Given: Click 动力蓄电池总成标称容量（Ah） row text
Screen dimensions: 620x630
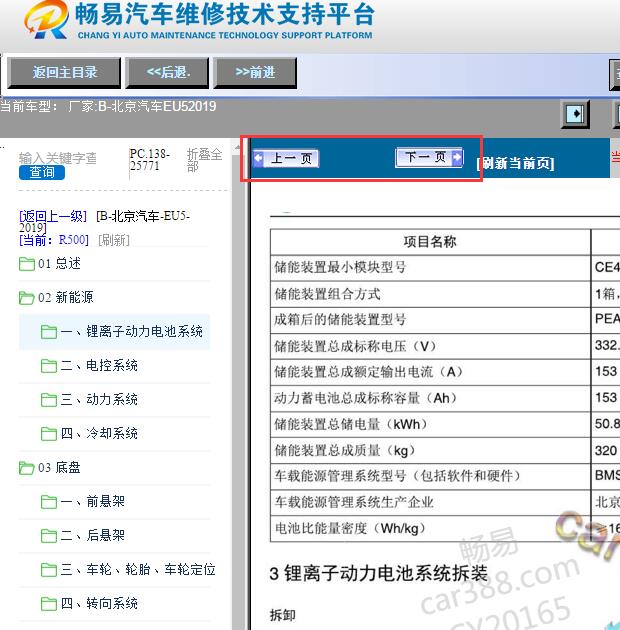Looking at the screenshot, I should pos(366,398).
